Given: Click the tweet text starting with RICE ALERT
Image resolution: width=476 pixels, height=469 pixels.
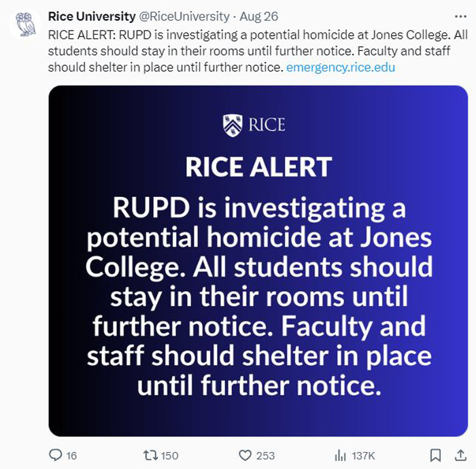Looking at the screenshot, I should click(x=258, y=51).
